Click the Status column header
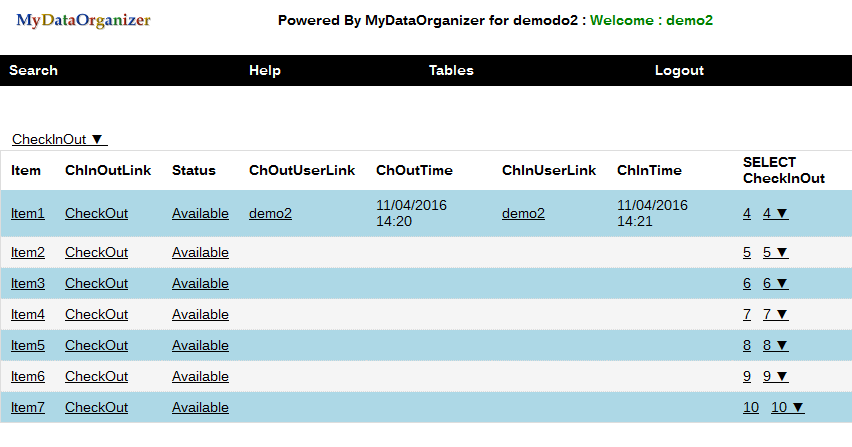 point(193,170)
